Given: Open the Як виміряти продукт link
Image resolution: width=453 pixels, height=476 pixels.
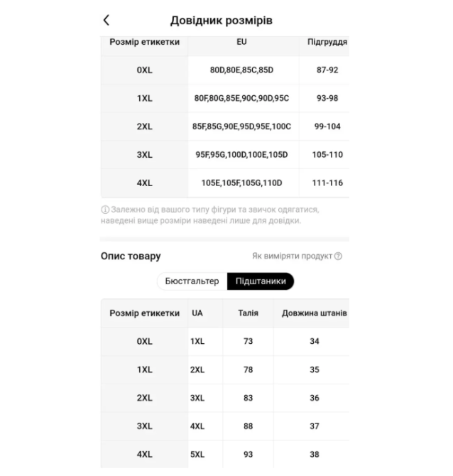Looking at the screenshot, I should point(293,256).
